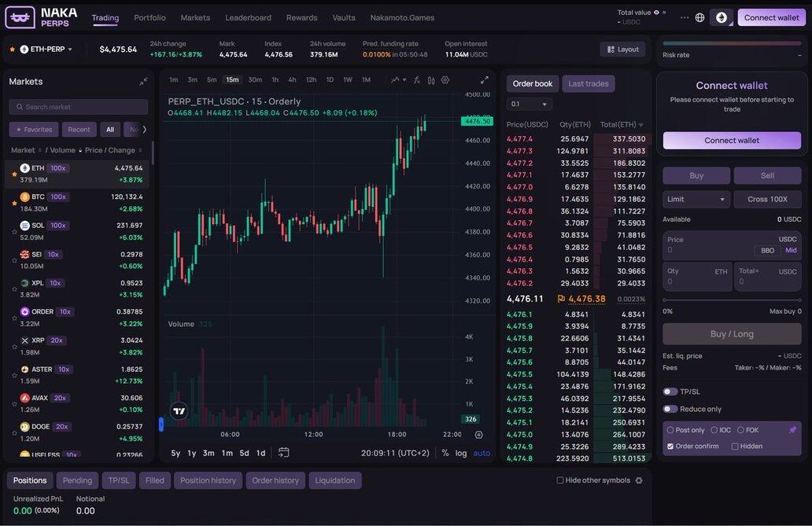Enable the TP/SL toggle
This screenshot has width=812, height=526.
pyautogui.click(x=670, y=392)
